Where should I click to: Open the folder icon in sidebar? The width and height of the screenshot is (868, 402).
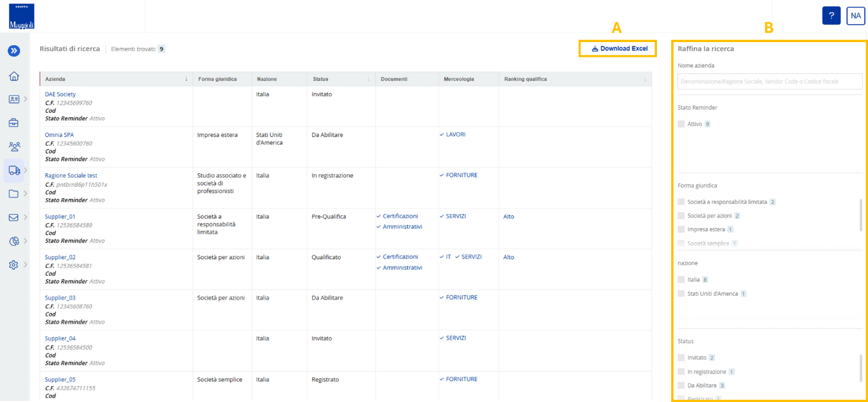pos(14,194)
